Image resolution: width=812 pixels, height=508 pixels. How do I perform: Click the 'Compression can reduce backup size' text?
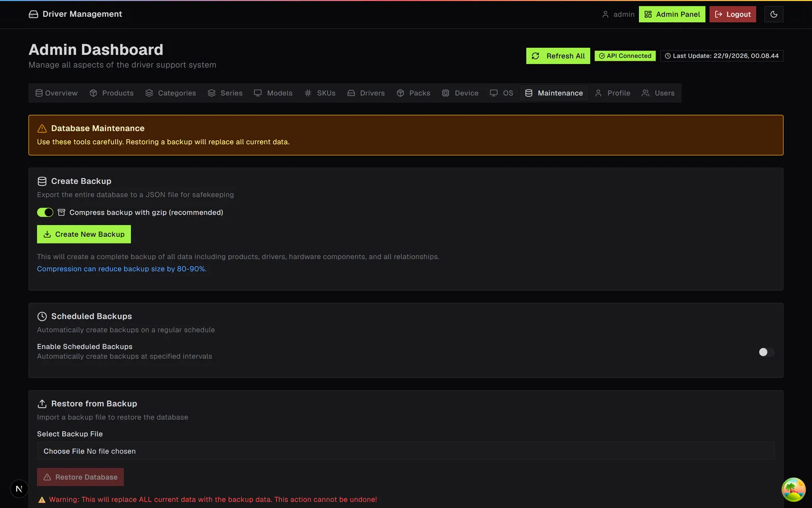[x=122, y=269]
